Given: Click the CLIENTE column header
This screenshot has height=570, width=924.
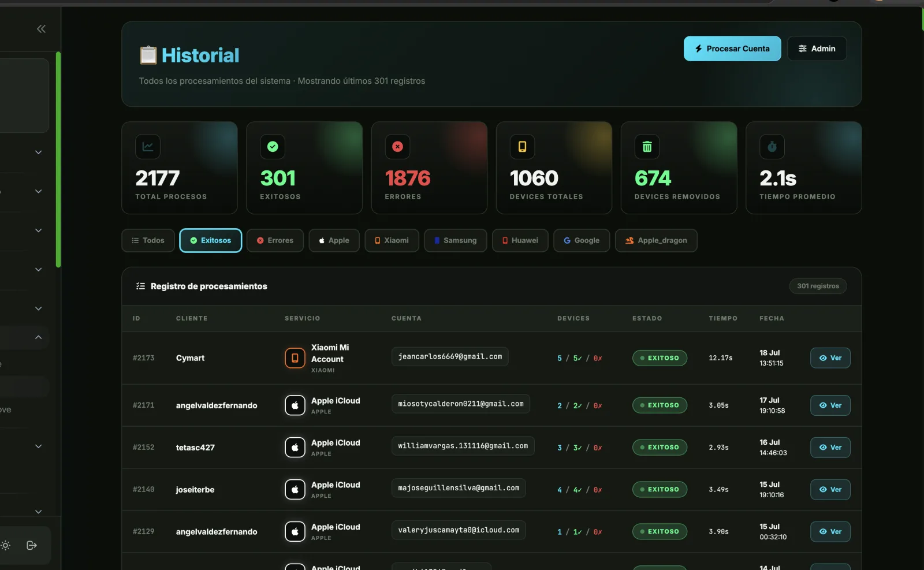Looking at the screenshot, I should point(192,318).
